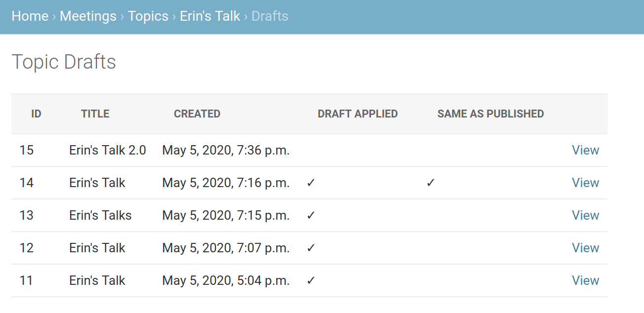Click Same As Published checkmark, draft 14
This screenshot has height=313, width=644.
[431, 183]
